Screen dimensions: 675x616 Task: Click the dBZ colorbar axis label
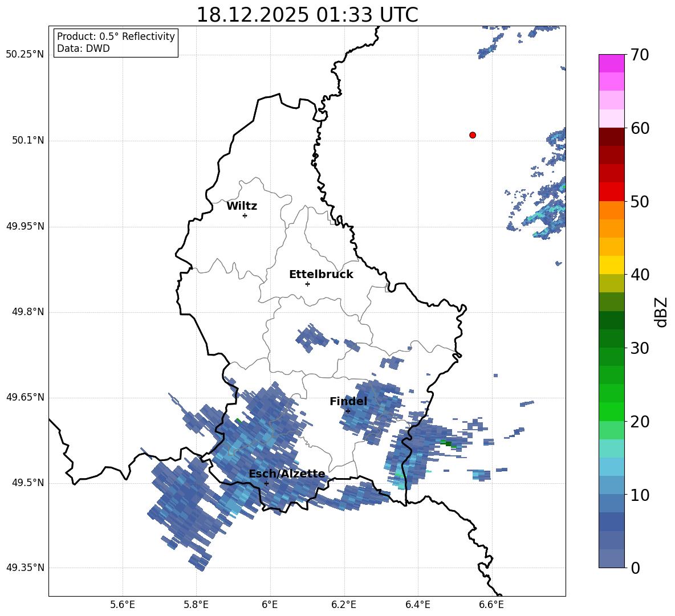pyautogui.click(x=661, y=312)
